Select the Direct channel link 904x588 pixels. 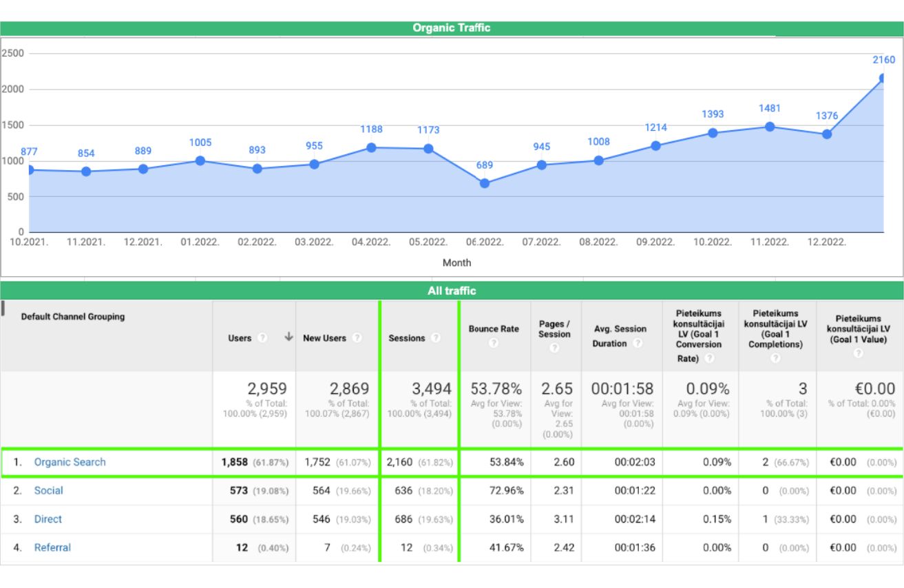pos(48,519)
